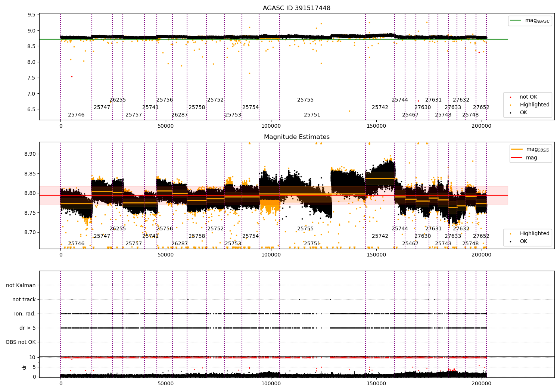Click obsid label 25747 in top plot

[x=102, y=108]
